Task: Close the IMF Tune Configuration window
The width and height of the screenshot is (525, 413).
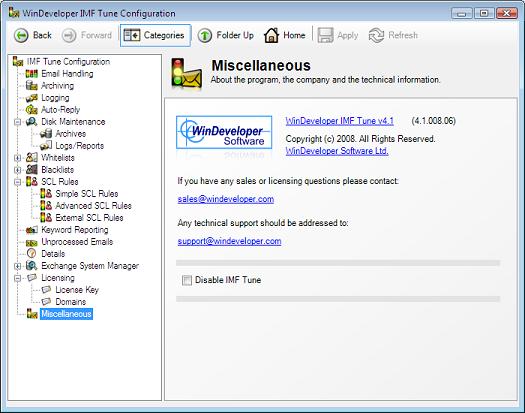Action: [506, 13]
